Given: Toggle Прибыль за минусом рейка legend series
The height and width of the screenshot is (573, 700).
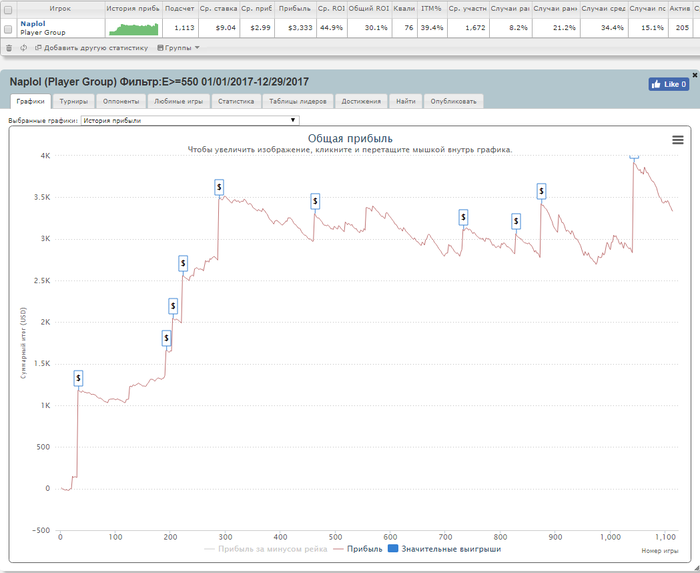Looking at the screenshot, I should coord(266,549).
